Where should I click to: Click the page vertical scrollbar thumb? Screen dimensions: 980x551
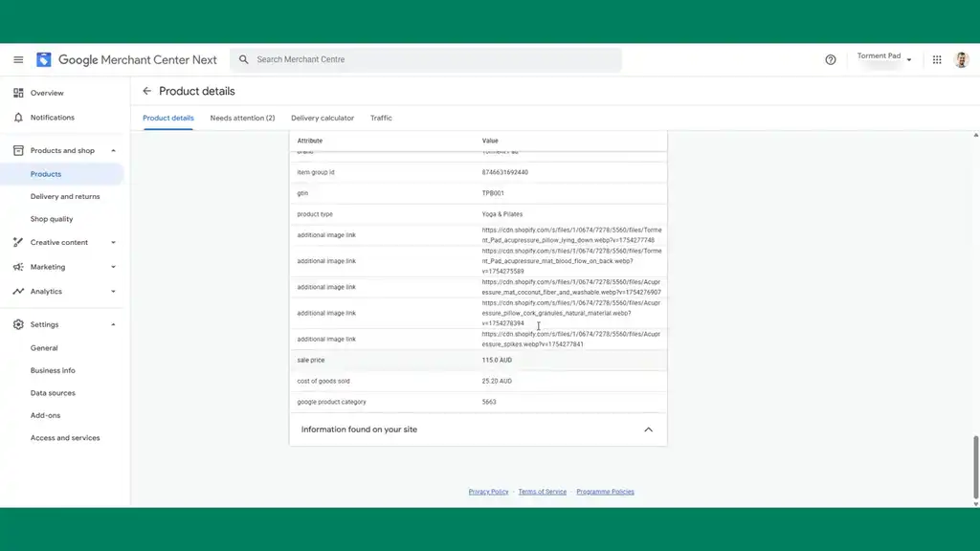pos(975,467)
